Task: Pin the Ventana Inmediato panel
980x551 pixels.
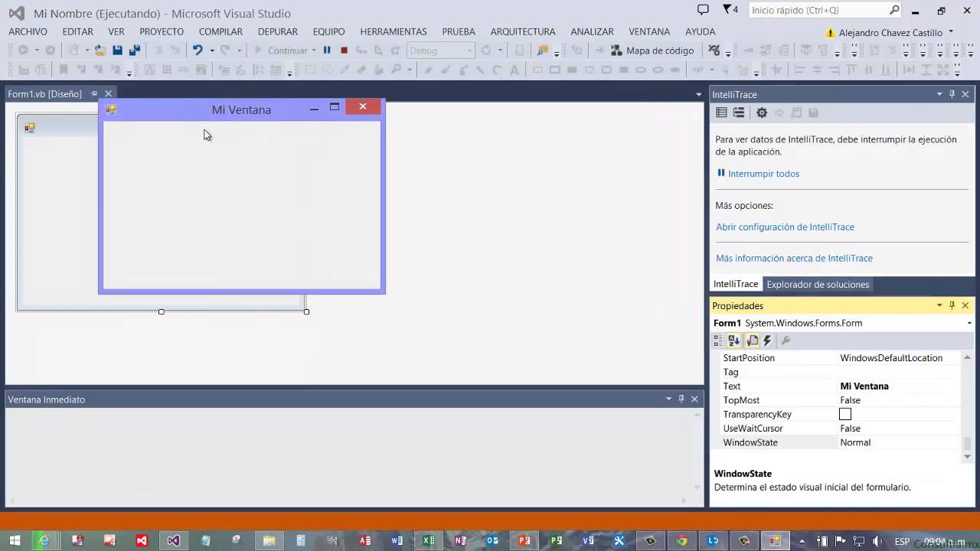Action: point(681,399)
